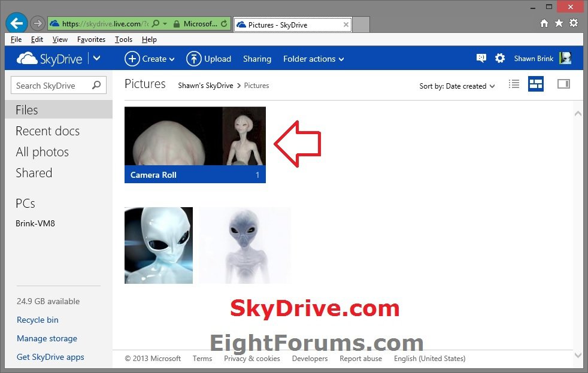
Task: Open browser Tools gear icon
Action: pos(574,23)
